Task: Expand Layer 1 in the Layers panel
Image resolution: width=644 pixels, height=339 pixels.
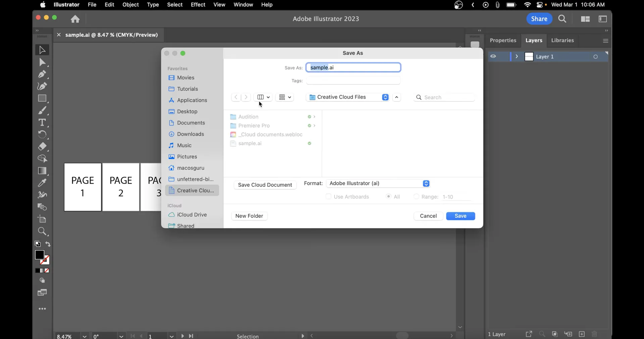Action: pos(517,56)
